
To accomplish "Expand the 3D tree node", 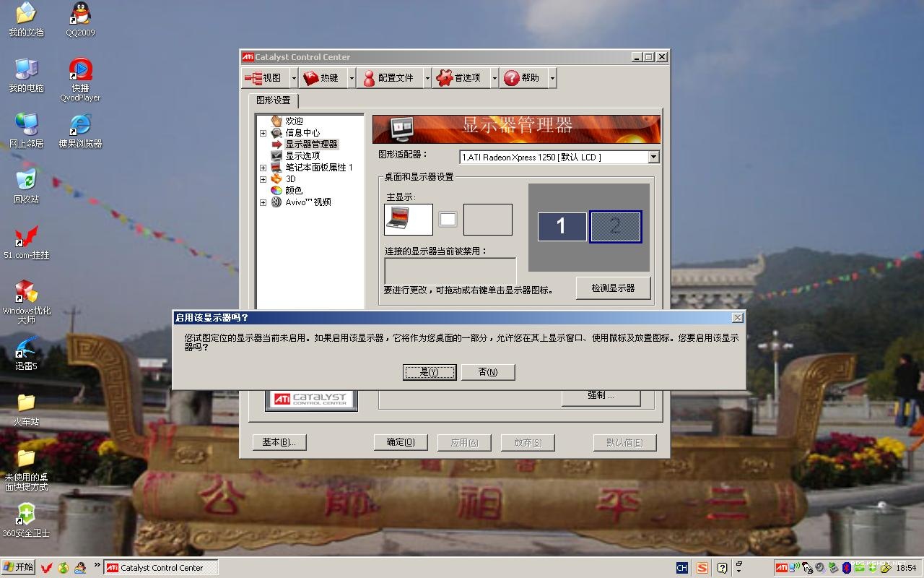I will coord(263,179).
